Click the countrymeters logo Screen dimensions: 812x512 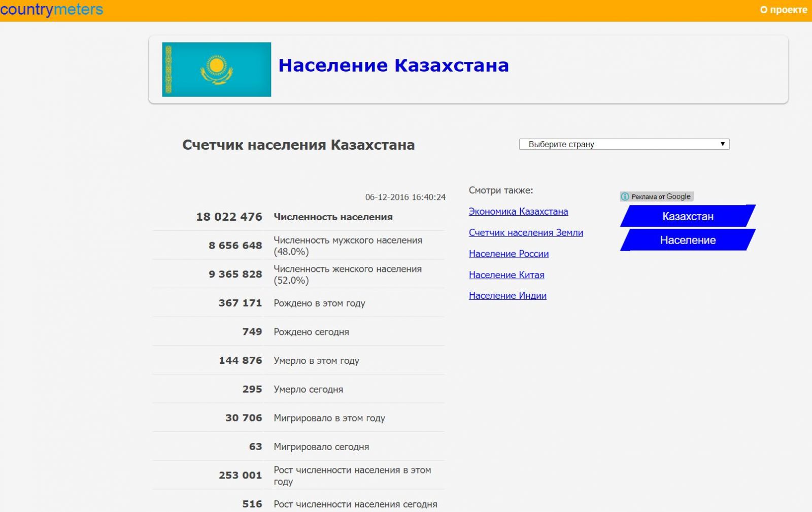[x=51, y=10]
